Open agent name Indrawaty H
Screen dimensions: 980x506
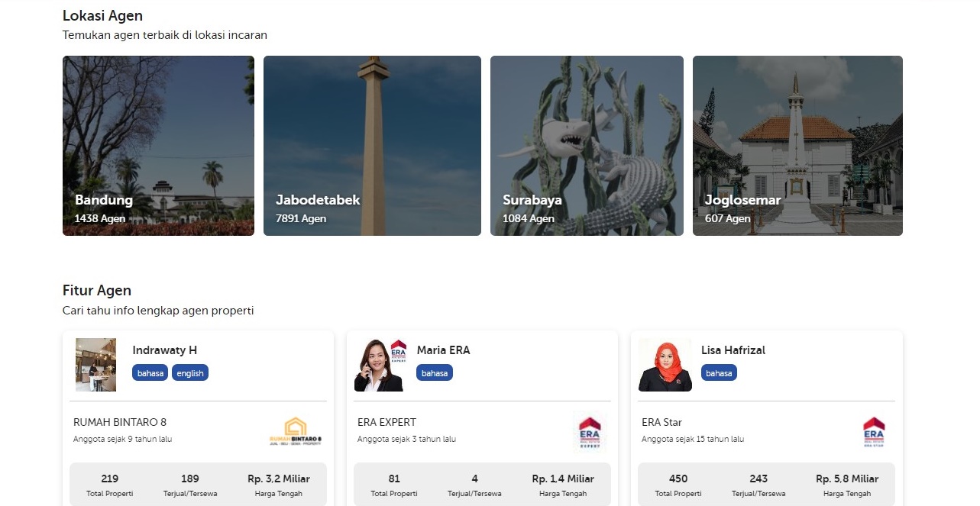pos(164,350)
